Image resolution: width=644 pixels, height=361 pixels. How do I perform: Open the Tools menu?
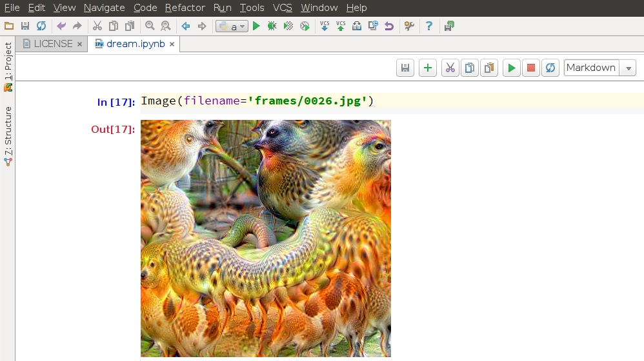coord(252,8)
